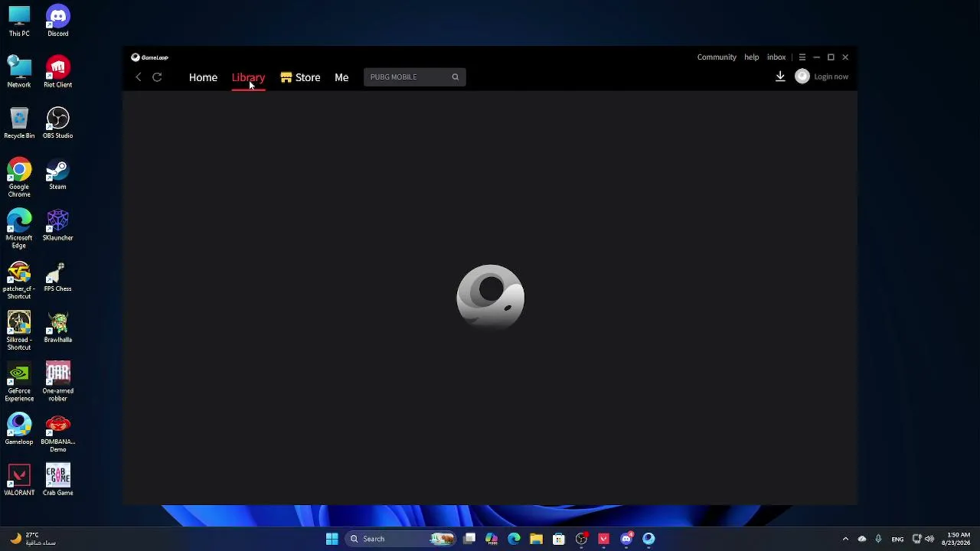The image size is (980, 551).
Task: Expand the system tray hidden icons
Action: 845,539
